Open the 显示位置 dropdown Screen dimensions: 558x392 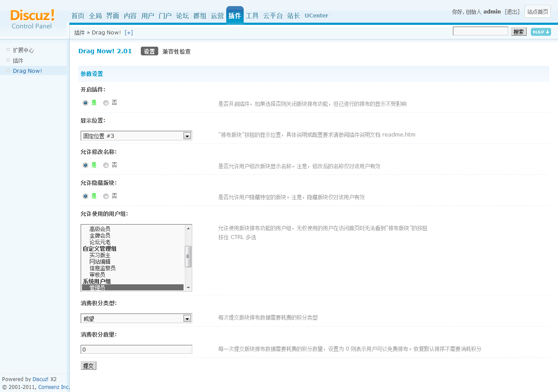pos(136,136)
